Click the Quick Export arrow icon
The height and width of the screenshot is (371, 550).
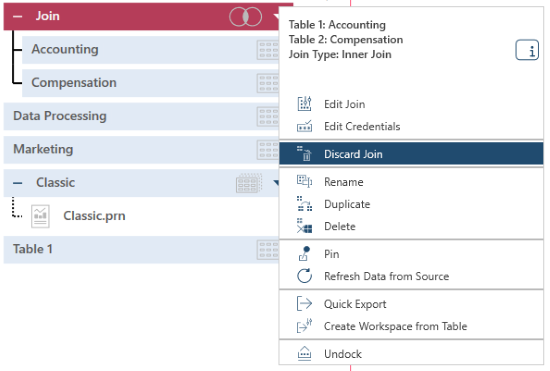click(304, 304)
